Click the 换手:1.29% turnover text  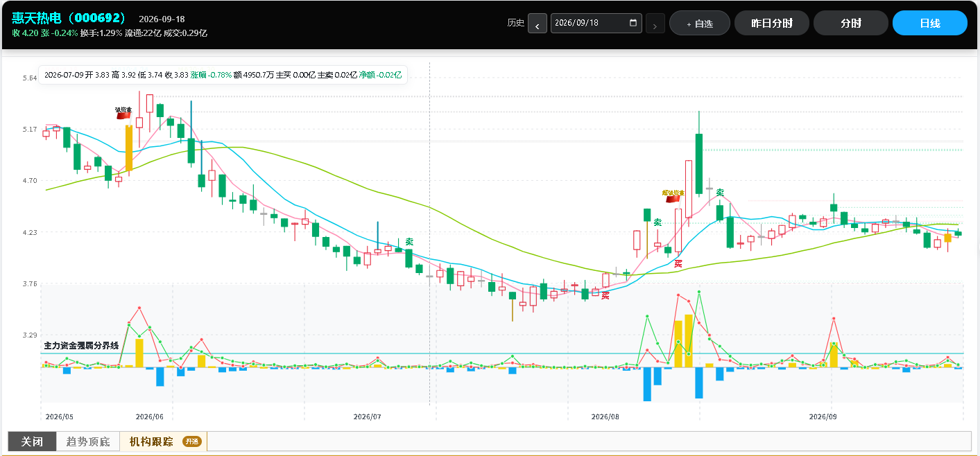click(x=101, y=33)
